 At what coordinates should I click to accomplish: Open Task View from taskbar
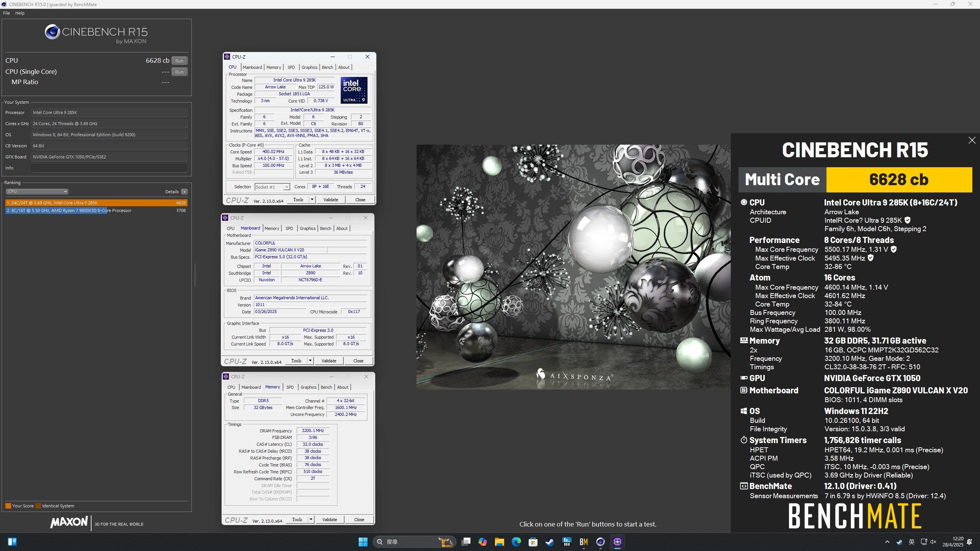coord(466,542)
